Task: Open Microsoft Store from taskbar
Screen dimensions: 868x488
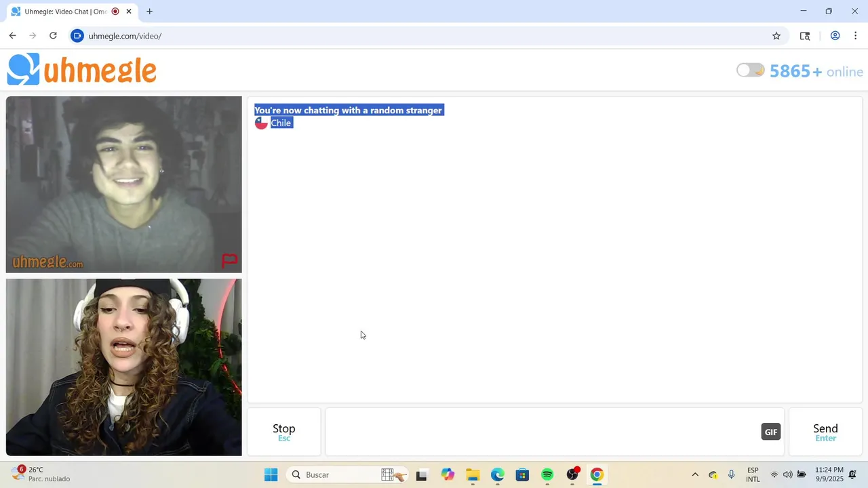Action: tap(522, 474)
